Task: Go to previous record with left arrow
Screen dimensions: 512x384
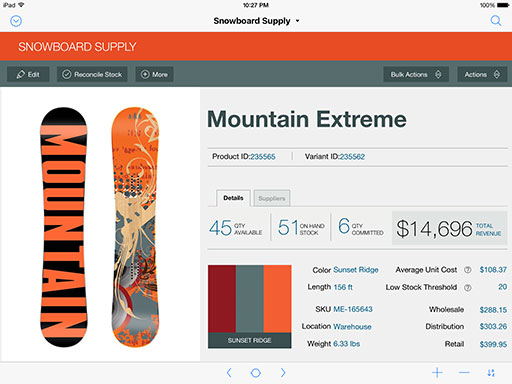Action: point(229,373)
